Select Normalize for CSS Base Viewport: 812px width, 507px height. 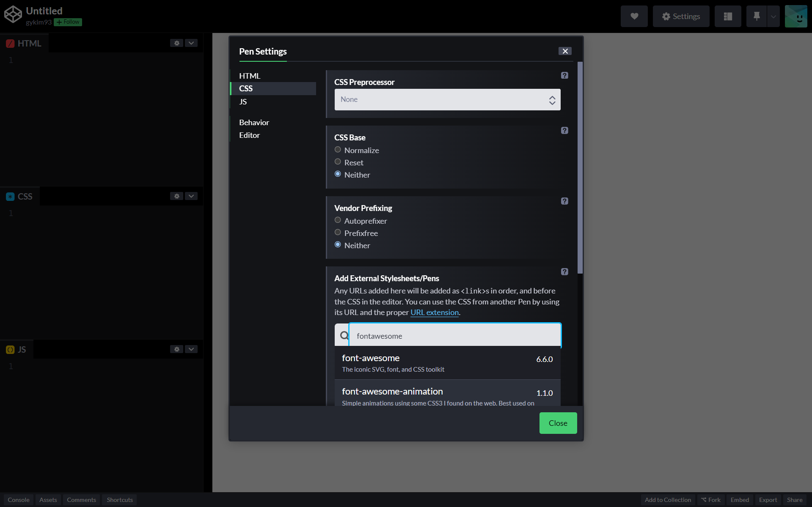(338, 150)
